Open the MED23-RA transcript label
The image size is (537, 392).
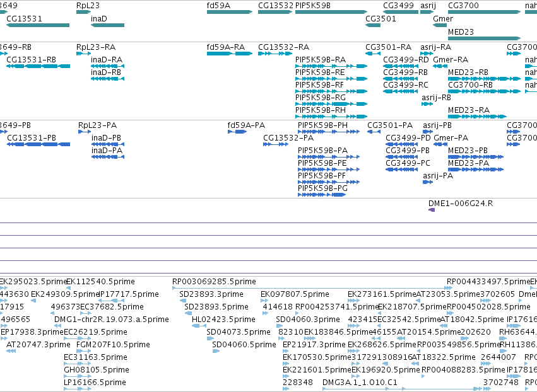tap(469, 110)
